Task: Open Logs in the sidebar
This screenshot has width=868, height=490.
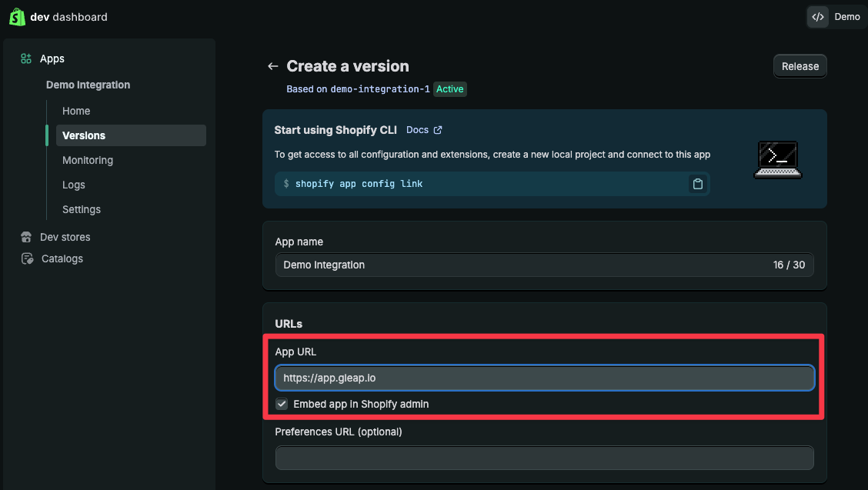Action: (74, 185)
